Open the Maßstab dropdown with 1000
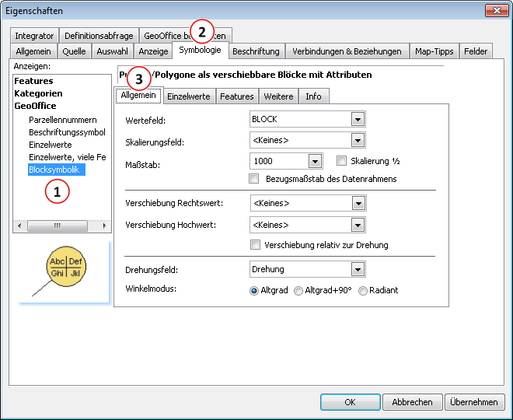 tap(315, 161)
